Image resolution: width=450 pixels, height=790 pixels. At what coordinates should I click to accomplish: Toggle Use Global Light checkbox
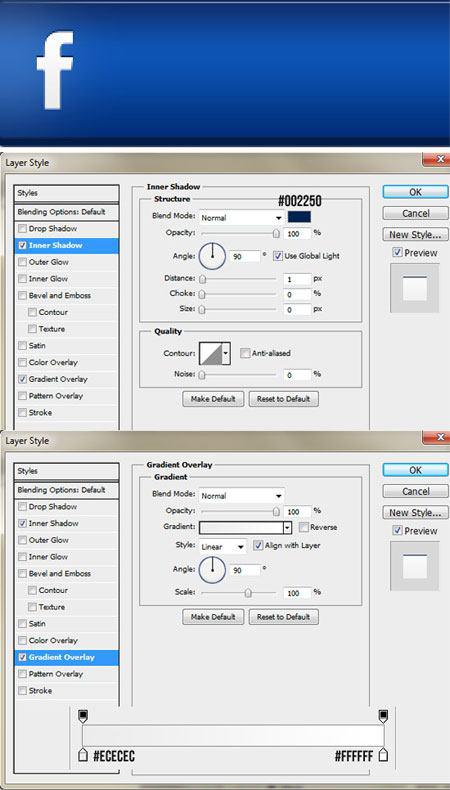click(x=278, y=256)
